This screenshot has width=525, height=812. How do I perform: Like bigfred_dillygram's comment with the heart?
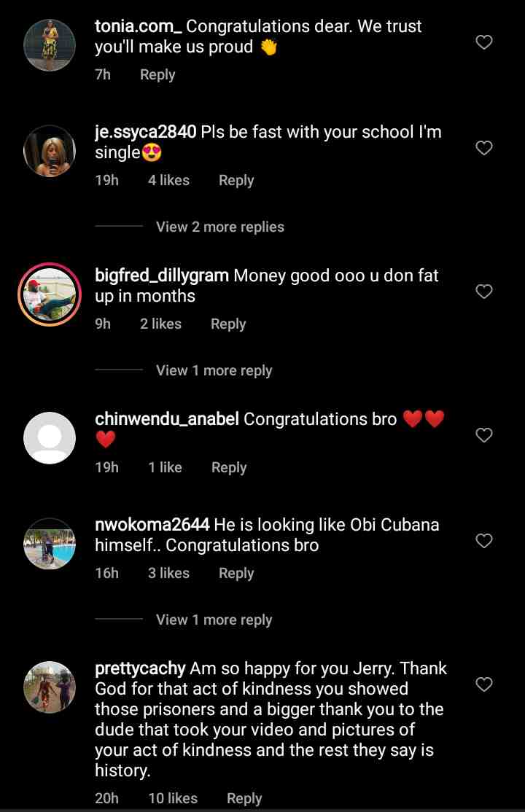click(x=484, y=292)
